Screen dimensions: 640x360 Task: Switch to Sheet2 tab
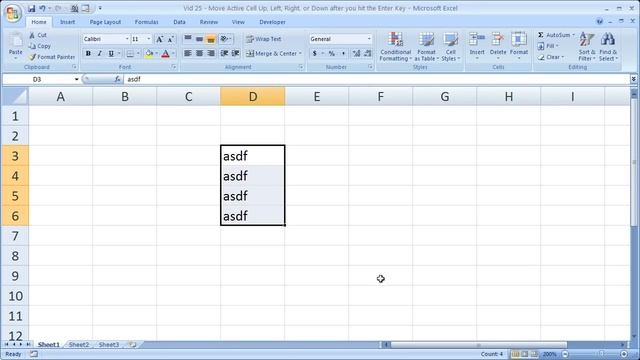79,345
